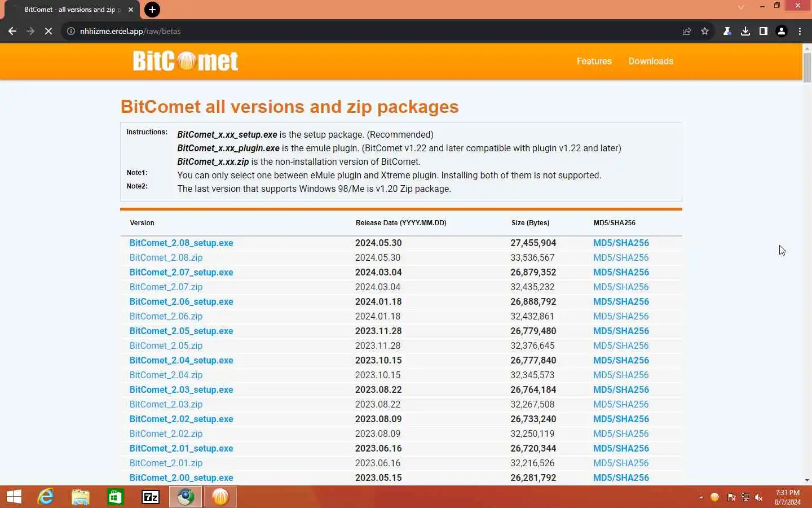Click size value 27,455,904

tap(533, 243)
